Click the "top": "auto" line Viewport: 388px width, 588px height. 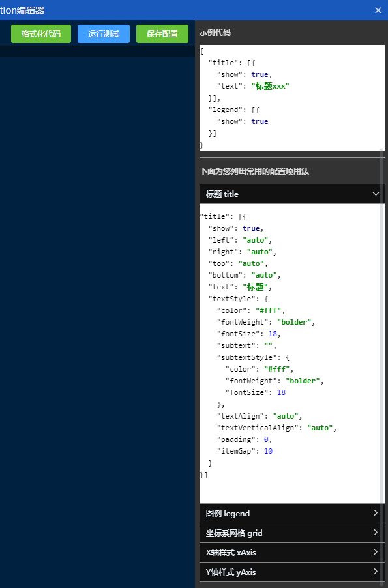[238, 263]
